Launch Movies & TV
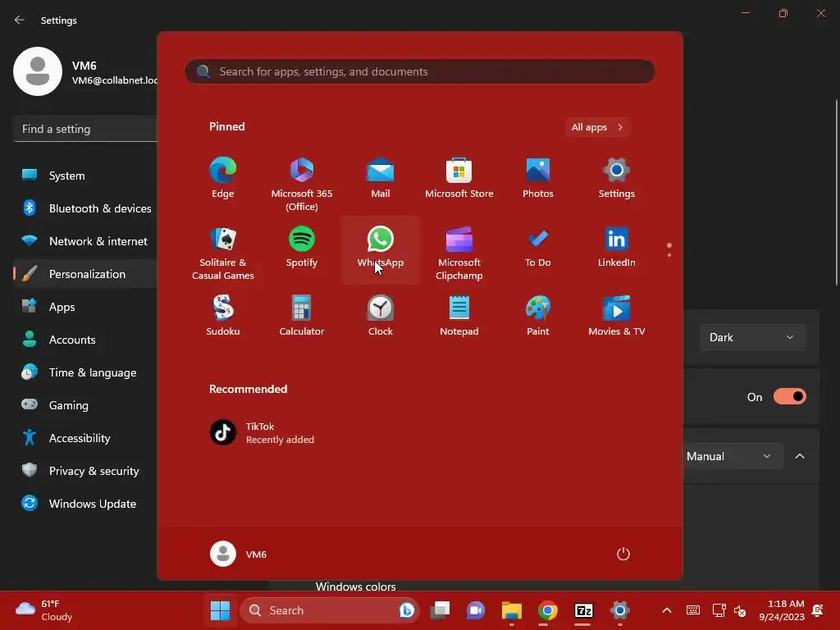The height and width of the screenshot is (630, 840). click(617, 317)
